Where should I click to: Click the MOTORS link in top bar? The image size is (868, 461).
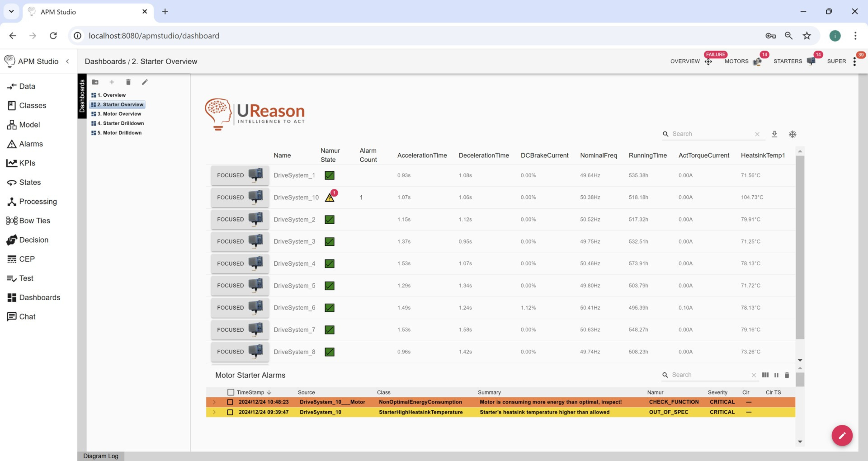736,61
